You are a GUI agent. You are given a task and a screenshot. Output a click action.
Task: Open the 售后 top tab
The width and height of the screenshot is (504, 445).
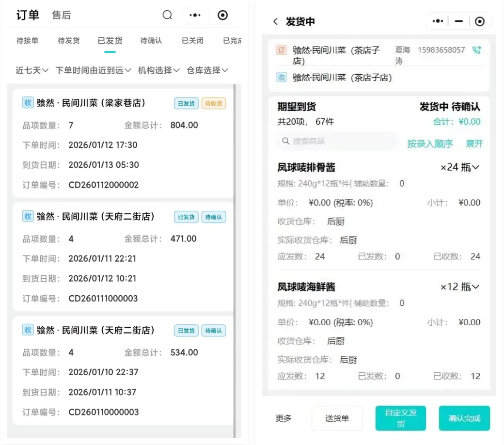click(62, 15)
